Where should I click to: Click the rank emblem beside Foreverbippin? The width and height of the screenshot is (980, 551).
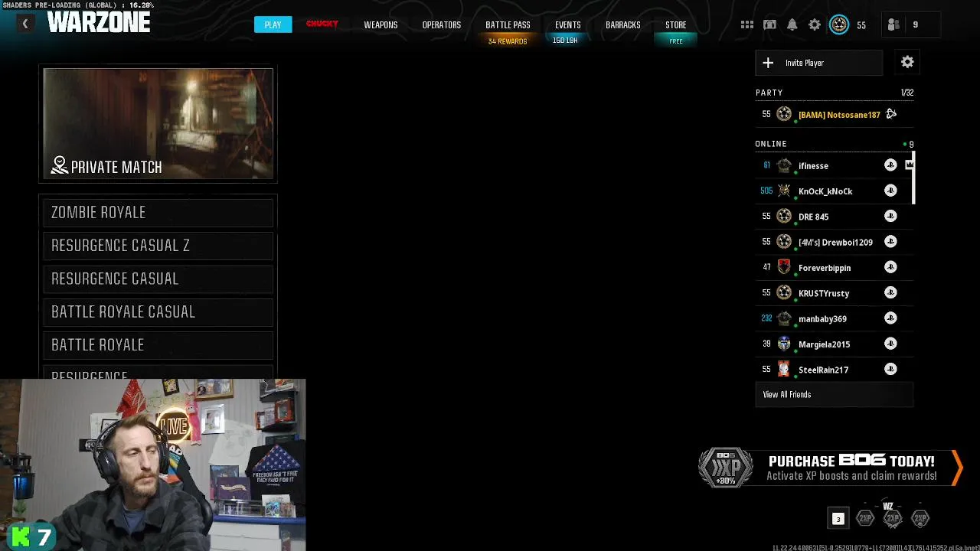tap(784, 267)
